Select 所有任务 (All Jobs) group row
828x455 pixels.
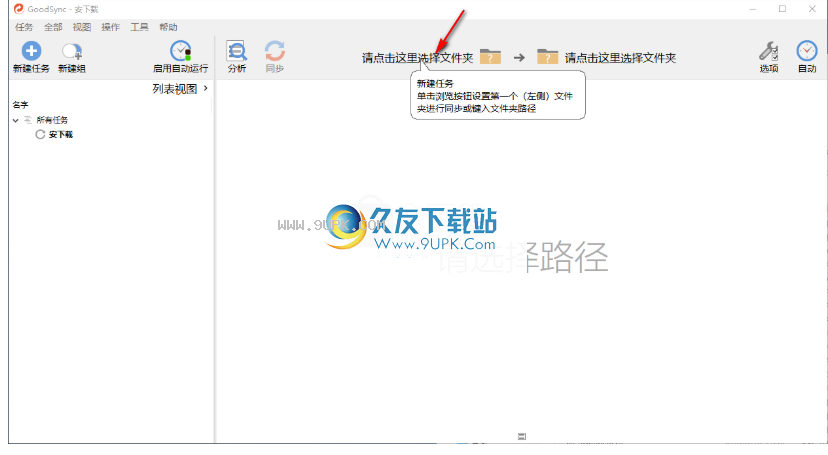coord(52,120)
